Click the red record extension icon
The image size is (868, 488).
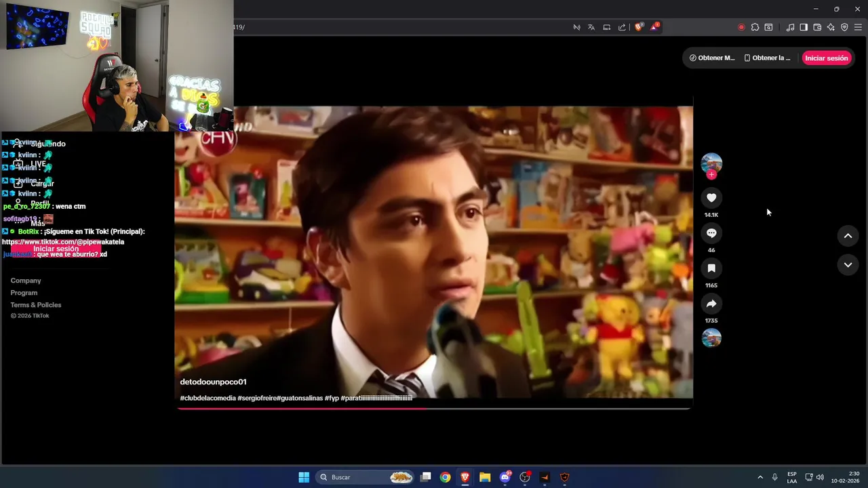pos(741,27)
